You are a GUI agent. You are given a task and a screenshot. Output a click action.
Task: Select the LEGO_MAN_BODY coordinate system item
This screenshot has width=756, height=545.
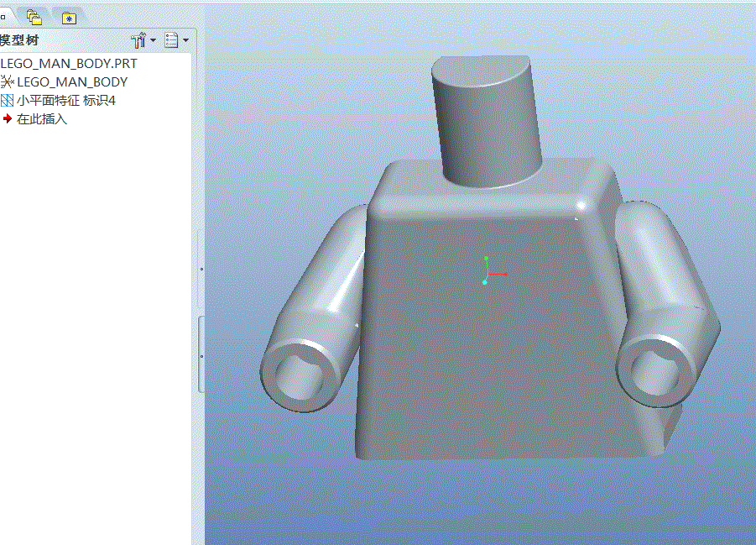[x=64, y=82]
